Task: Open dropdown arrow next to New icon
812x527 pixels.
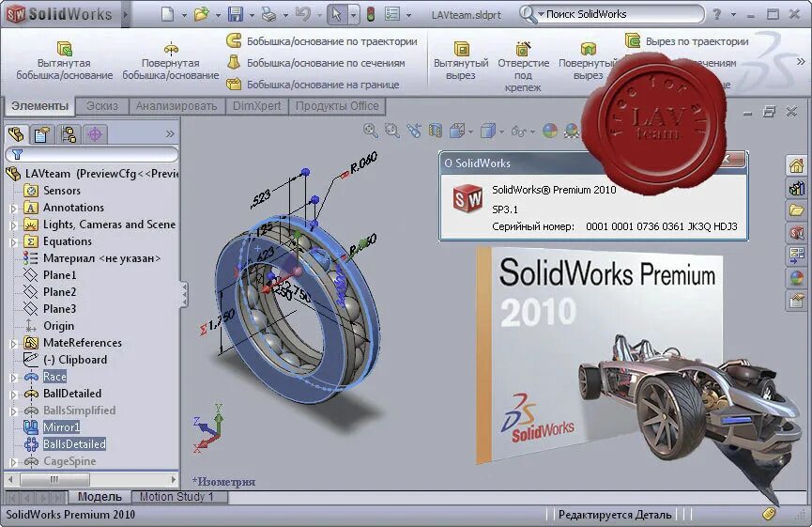Action: [x=184, y=16]
